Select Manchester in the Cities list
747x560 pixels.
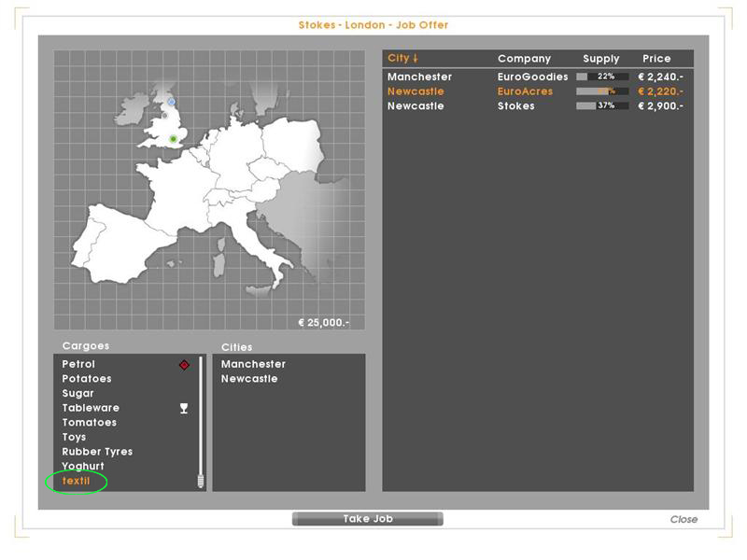click(x=253, y=364)
